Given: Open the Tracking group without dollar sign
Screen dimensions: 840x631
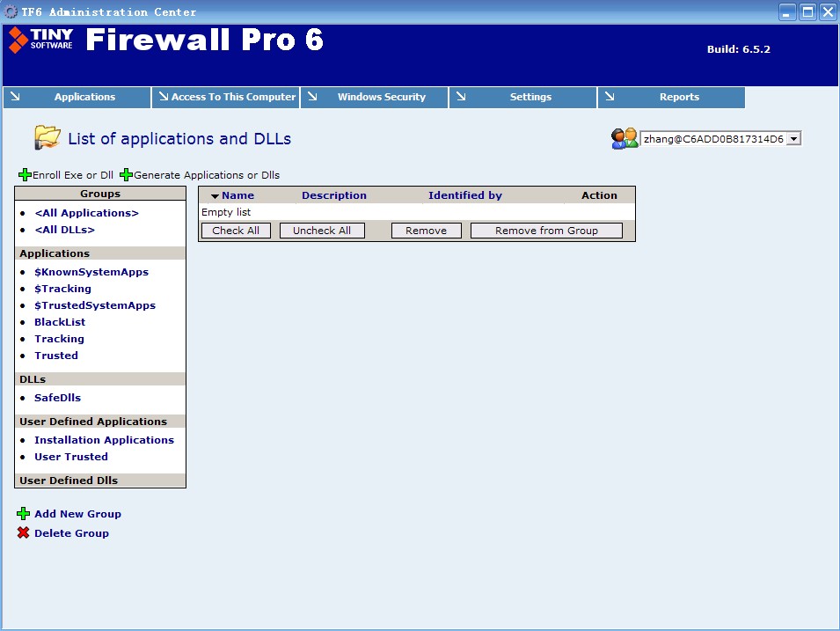Looking at the screenshot, I should pyautogui.click(x=60, y=339).
